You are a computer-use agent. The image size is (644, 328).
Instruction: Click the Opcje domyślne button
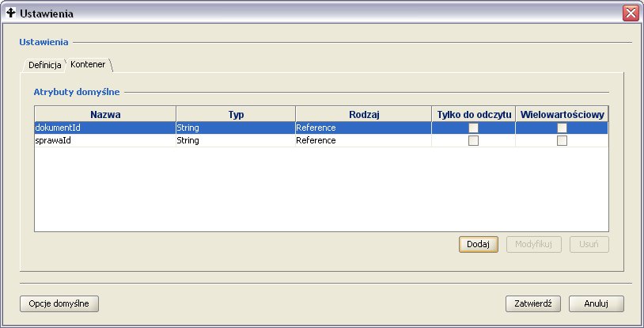pos(59,303)
